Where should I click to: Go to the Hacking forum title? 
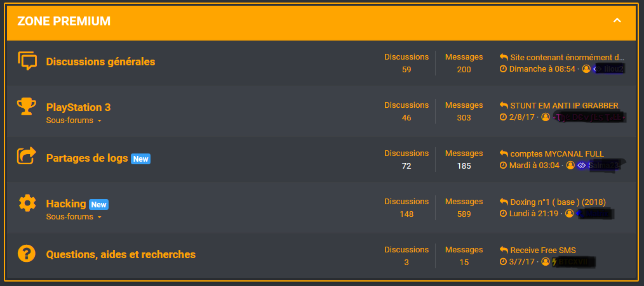pyautogui.click(x=66, y=204)
